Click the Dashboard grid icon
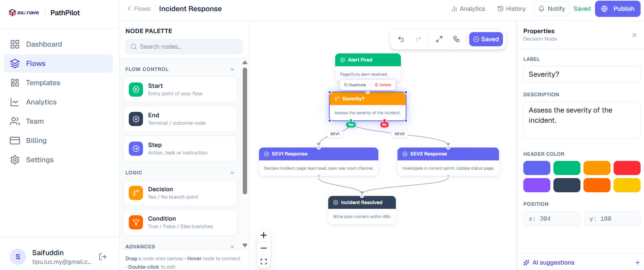 click(x=15, y=44)
